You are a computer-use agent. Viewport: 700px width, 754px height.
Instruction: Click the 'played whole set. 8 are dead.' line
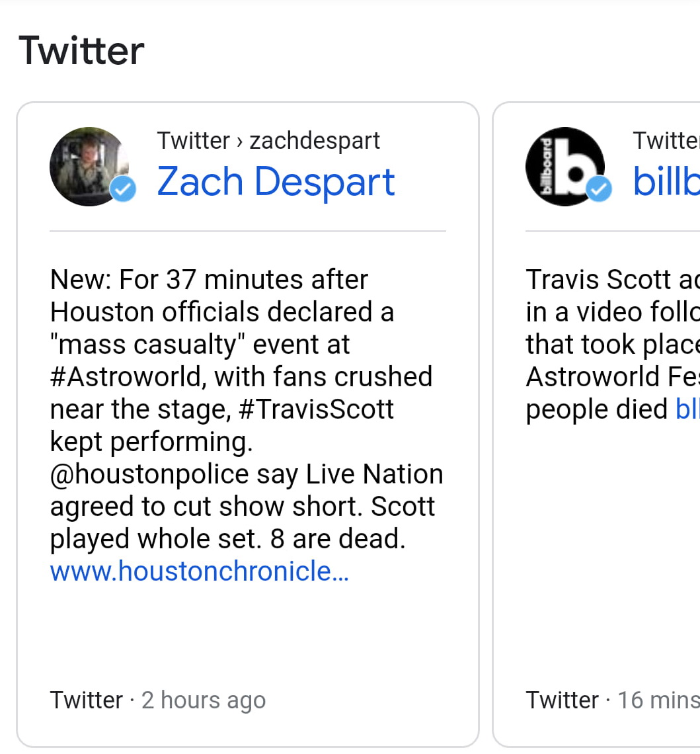click(227, 539)
